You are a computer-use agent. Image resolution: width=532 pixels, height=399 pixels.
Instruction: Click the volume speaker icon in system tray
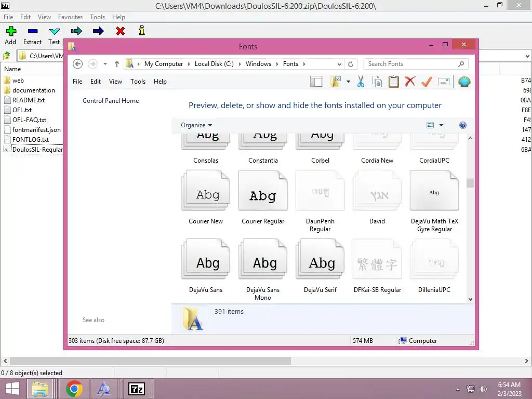[x=483, y=389]
